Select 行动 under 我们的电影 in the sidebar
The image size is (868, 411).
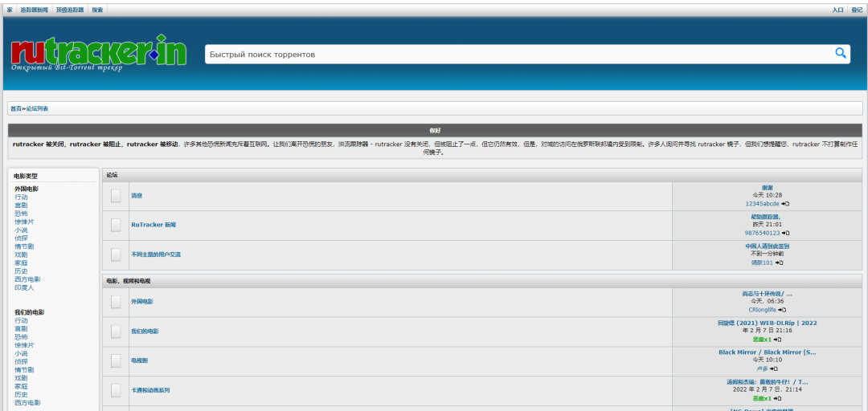click(x=21, y=321)
